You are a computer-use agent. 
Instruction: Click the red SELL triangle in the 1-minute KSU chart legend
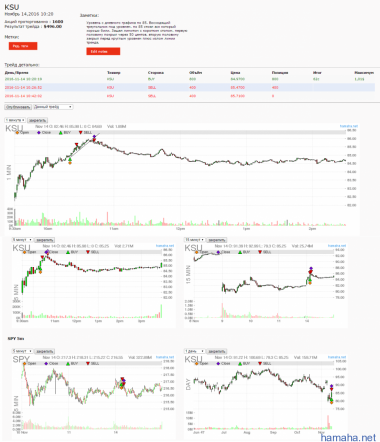(80, 132)
